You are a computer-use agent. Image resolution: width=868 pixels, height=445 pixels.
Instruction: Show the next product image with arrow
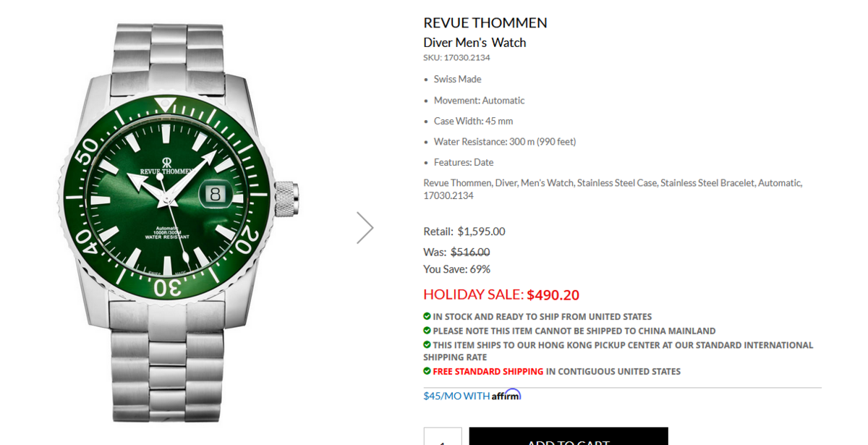click(365, 227)
